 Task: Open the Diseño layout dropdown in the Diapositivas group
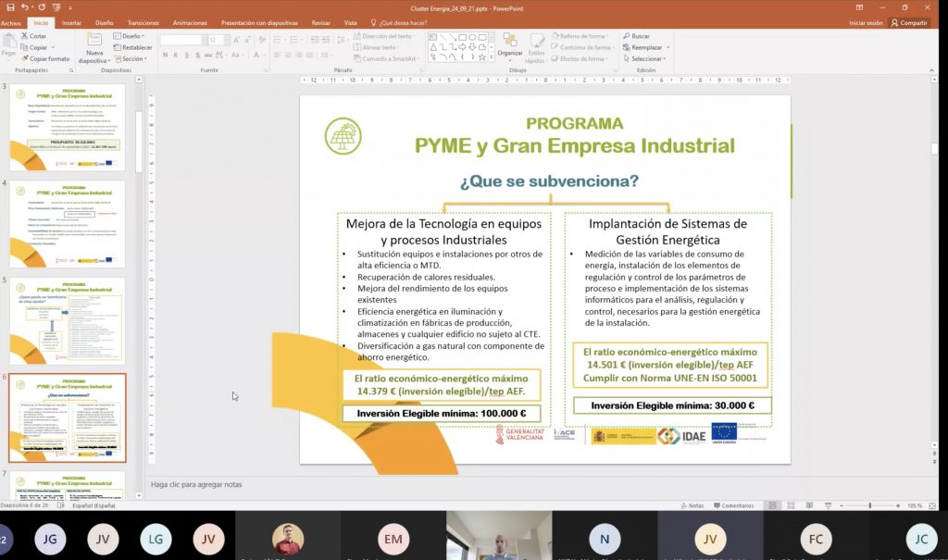point(130,36)
